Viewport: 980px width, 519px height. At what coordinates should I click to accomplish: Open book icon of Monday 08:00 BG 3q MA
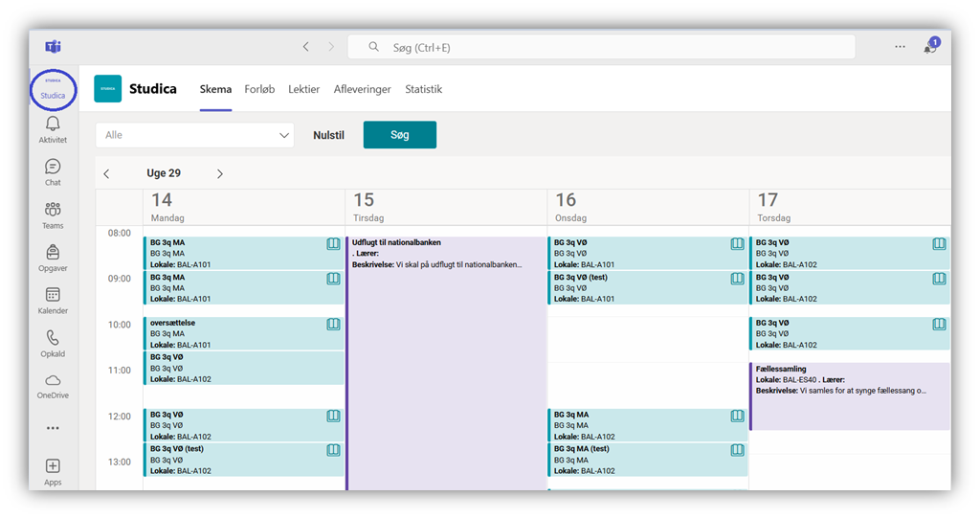pos(334,244)
